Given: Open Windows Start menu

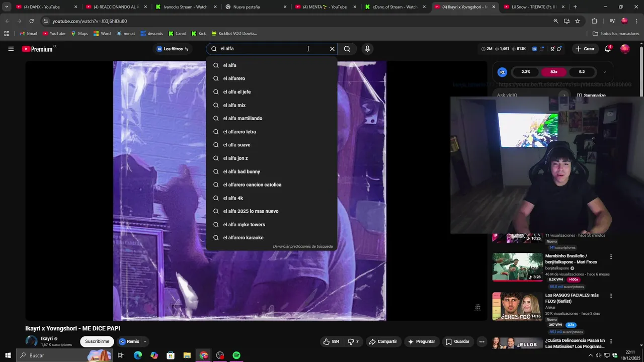Looking at the screenshot, I should [x=8, y=355].
